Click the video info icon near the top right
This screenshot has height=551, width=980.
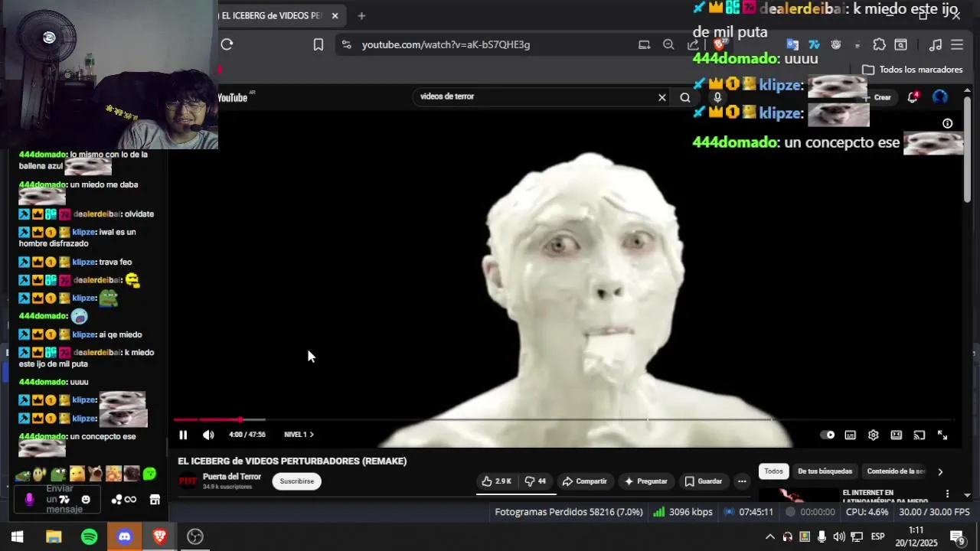(947, 123)
